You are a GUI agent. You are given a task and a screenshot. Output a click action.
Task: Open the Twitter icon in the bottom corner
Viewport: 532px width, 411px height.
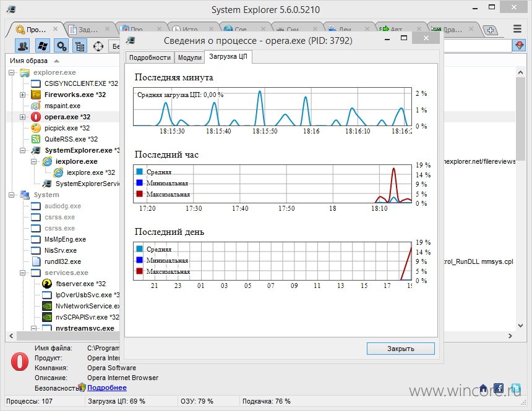[516, 389]
